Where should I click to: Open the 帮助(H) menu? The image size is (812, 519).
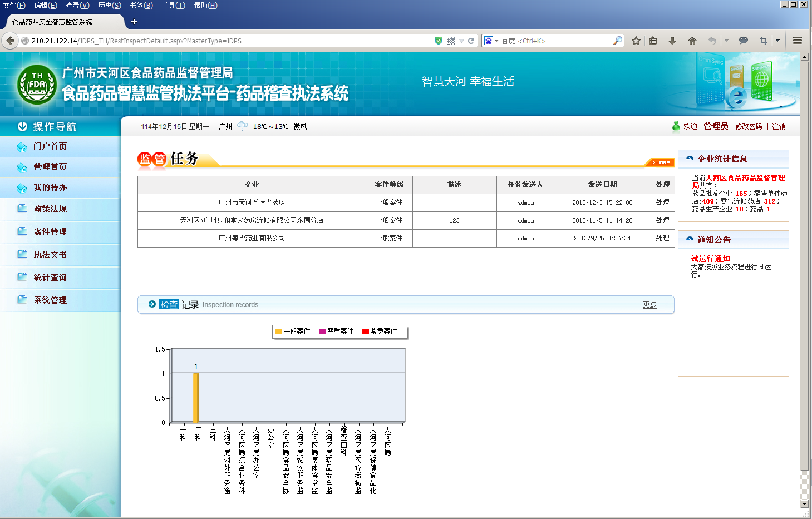[206, 5]
